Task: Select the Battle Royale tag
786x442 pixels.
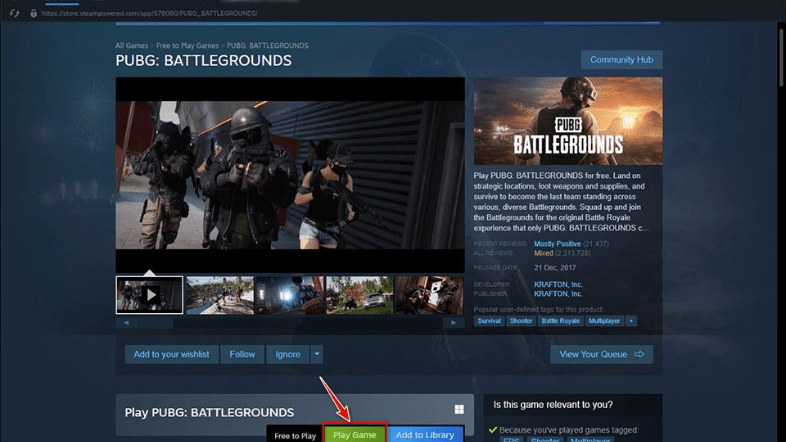Action: point(560,321)
